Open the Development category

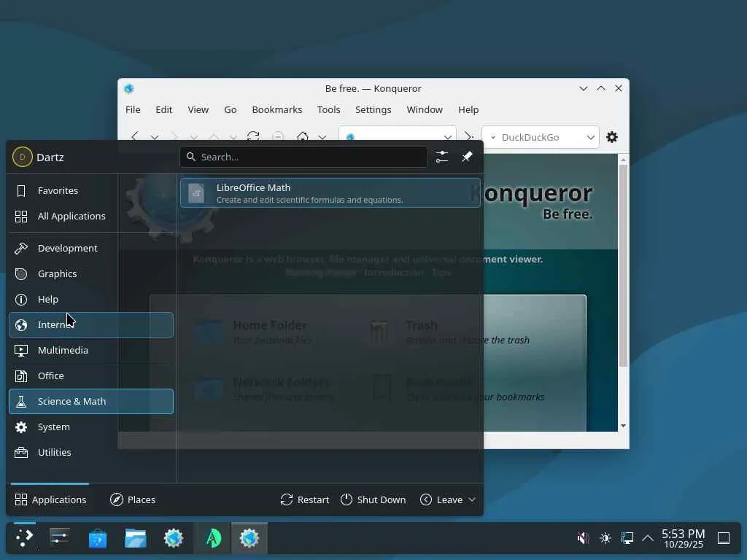(x=91, y=248)
